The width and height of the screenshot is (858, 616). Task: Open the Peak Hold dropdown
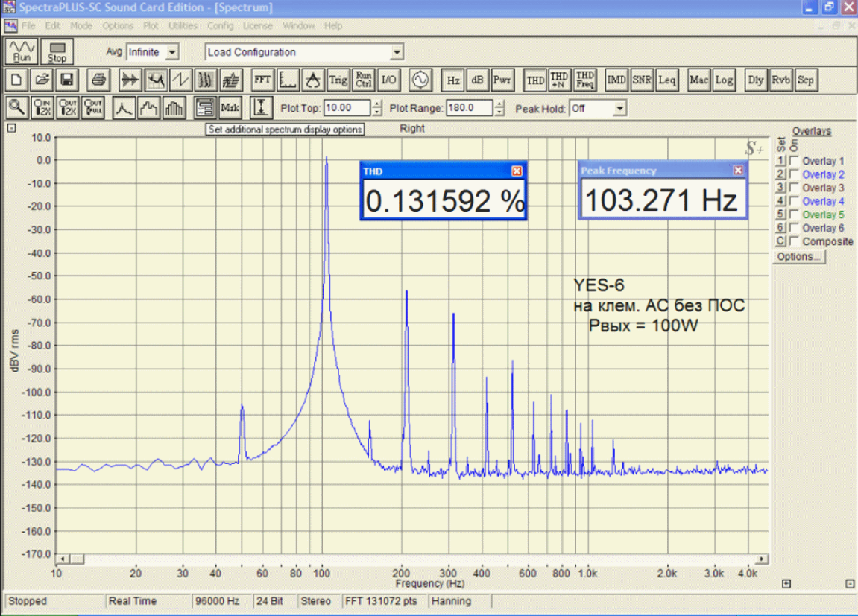click(x=619, y=109)
